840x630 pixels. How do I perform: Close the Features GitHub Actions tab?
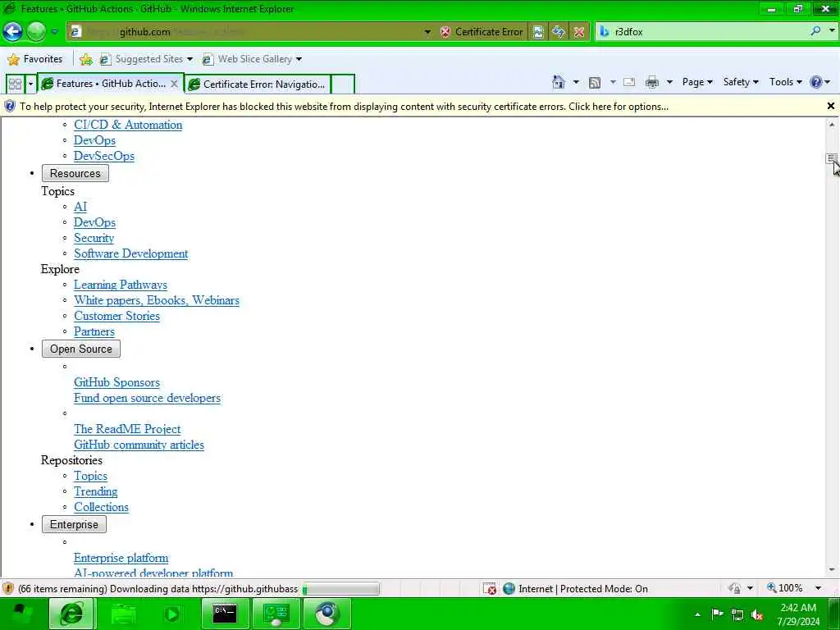(x=174, y=84)
